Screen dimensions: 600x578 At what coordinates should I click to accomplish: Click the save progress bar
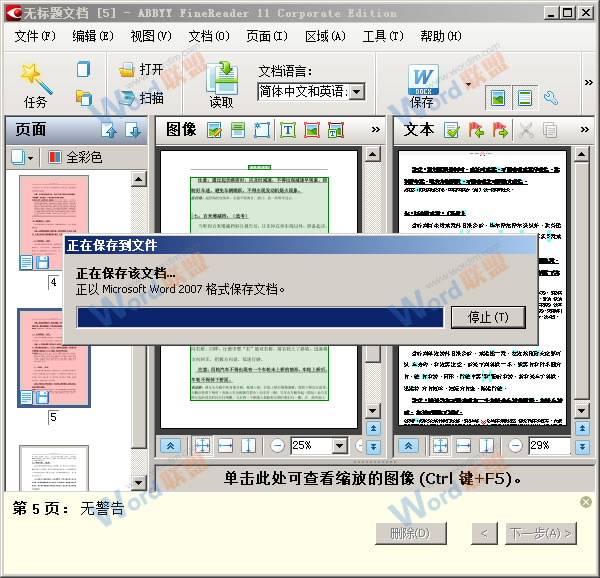point(260,317)
